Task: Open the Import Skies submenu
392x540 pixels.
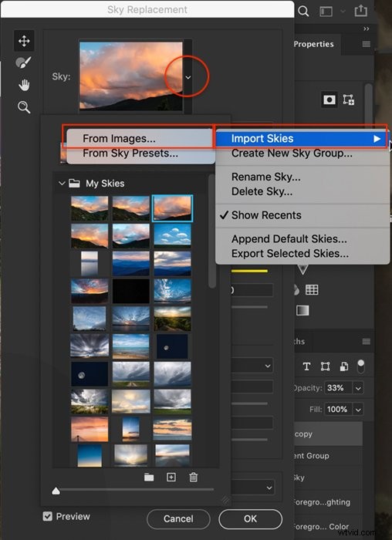Action: [x=302, y=138]
